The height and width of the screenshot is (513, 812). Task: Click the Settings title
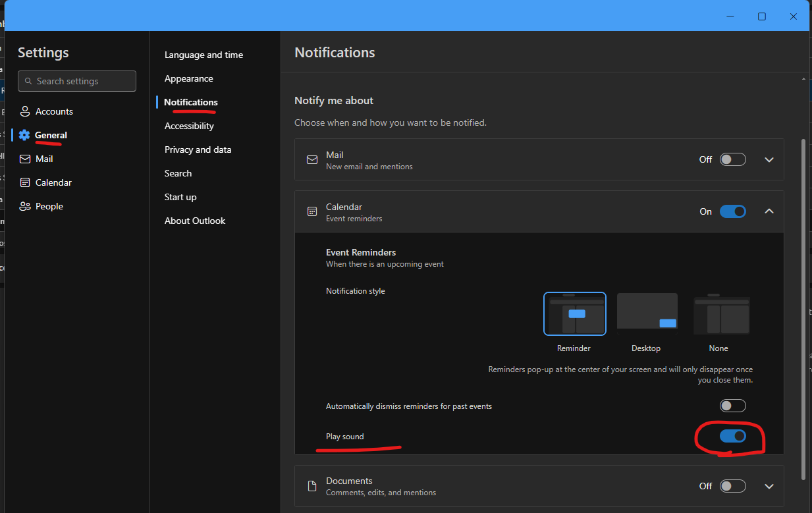pos(43,53)
